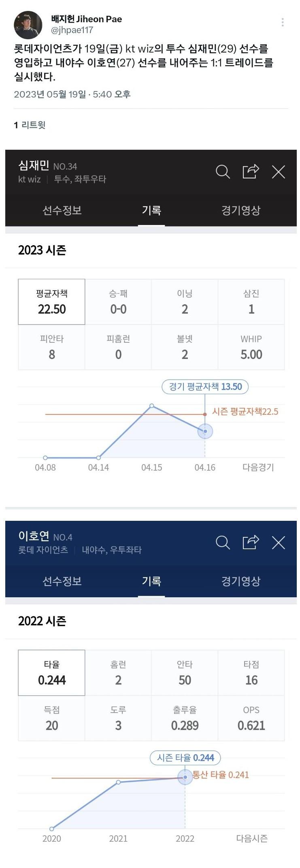The image size is (300, 868).
Task: Select the 타율 0.244 stat cell
Action: point(52,673)
